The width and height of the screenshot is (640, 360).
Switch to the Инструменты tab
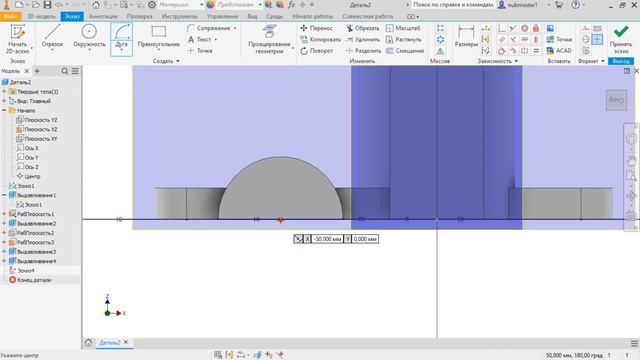pos(180,16)
